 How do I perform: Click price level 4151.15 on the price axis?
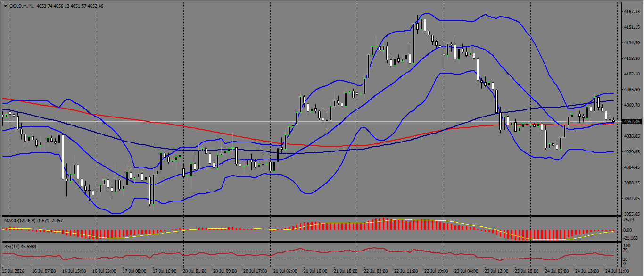tap(631, 27)
